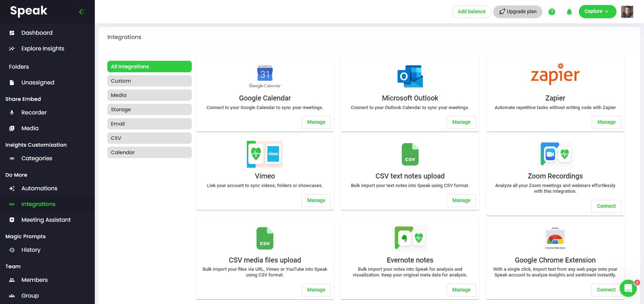The width and height of the screenshot is (644, 304).
Task: Click the Automations sparkle icon
Action: point(12,188)
